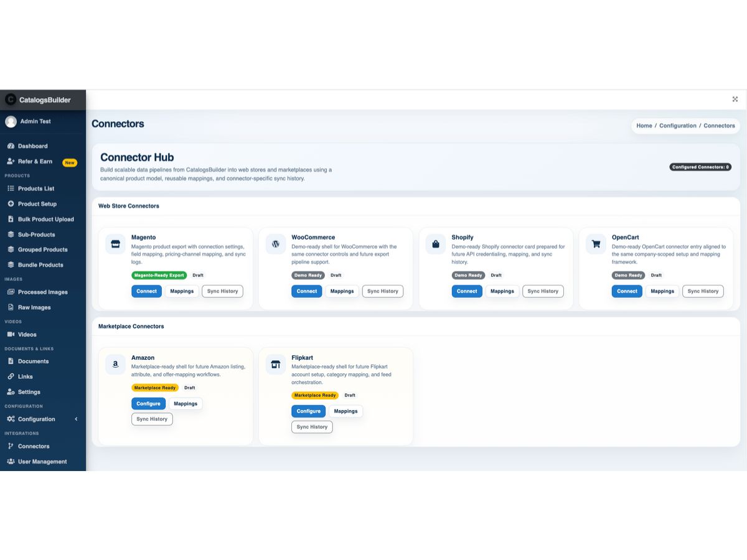This screenshot has width=747, height=560.
Task: Open Mappings for OpenCart
Action: (662, 291)
